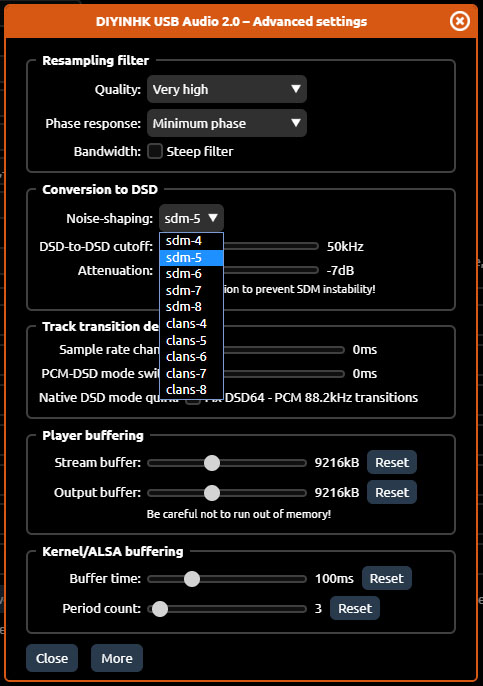
Task: Reset the Buffer time value
Action: pyautogui.click(x=386, y=578)
